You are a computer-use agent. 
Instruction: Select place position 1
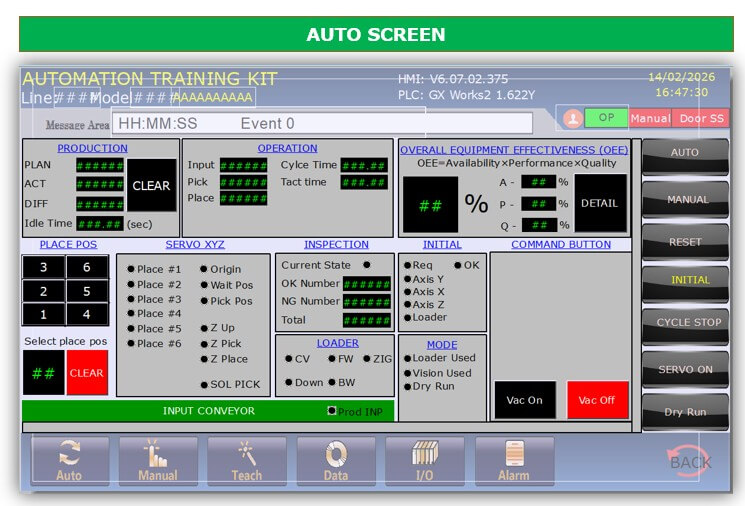pyautogui.click(x=43, y=314)
